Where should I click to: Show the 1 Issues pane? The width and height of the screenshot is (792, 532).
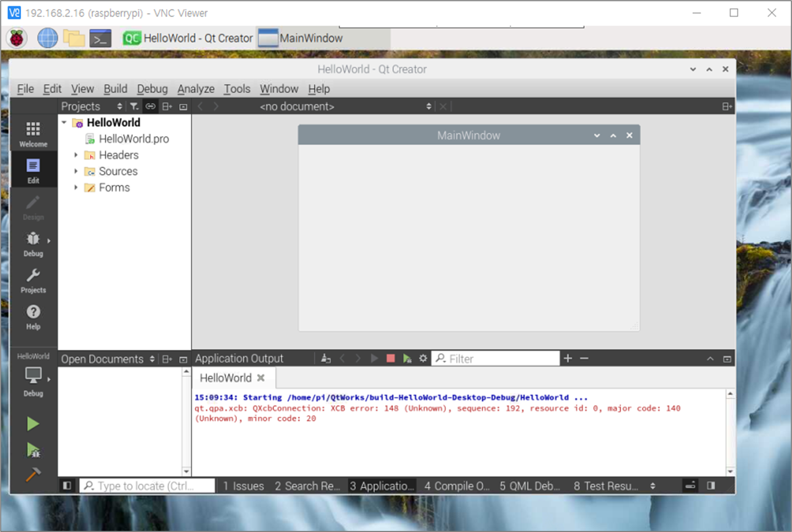coord(243,486)
